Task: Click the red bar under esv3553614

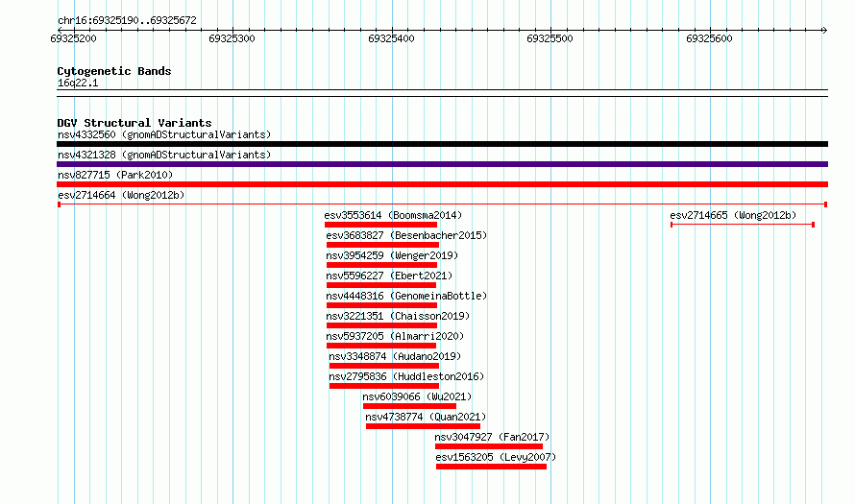Action: point(380,225)
